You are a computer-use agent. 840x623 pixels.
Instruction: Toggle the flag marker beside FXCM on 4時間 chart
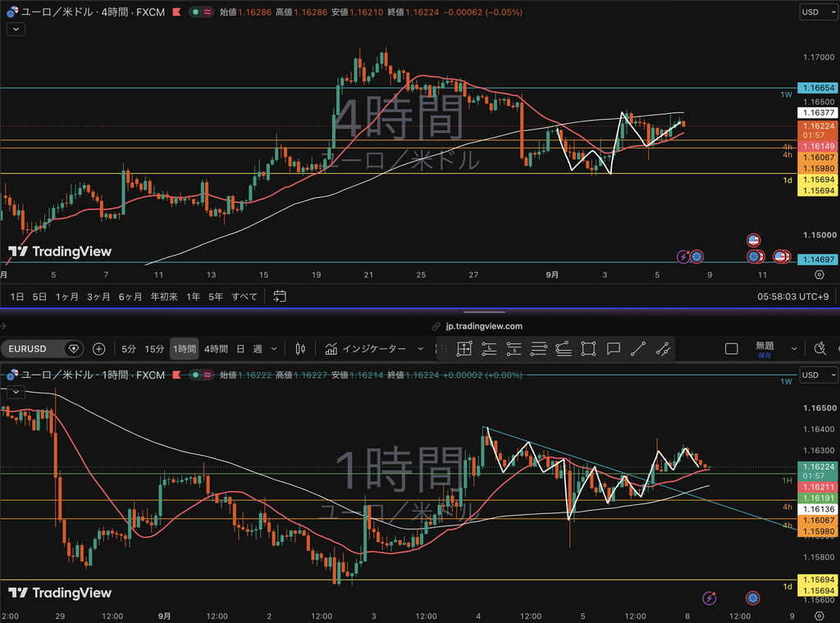pyautogui.click(x=176, y=11)
